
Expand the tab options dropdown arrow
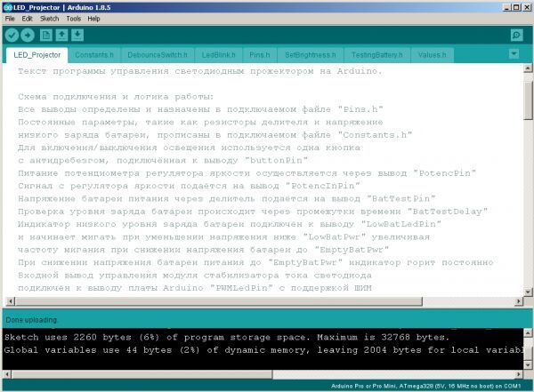(x=514, y=53)
